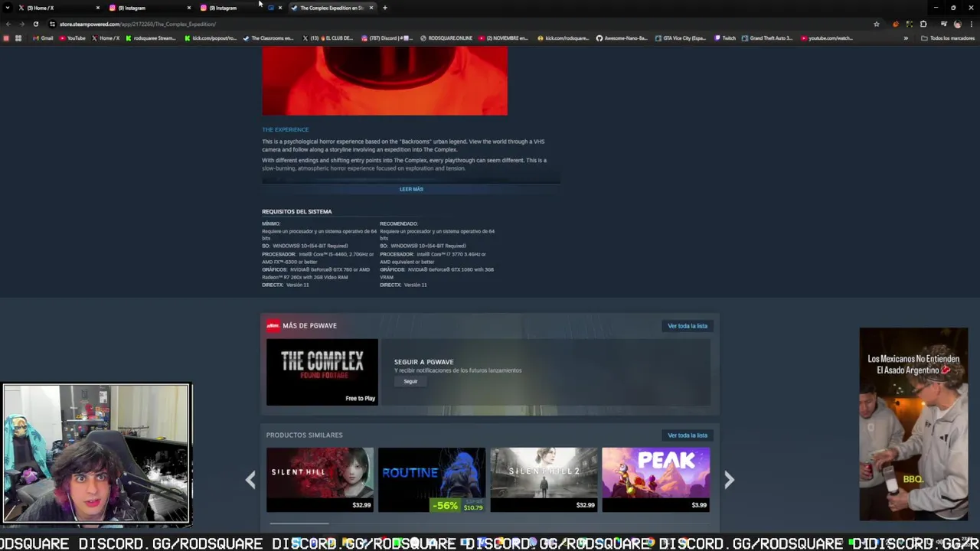This screenshot has width=980, height=551.
Task: Focus the store.steampowered.com address bar
Action: (459, 24)
